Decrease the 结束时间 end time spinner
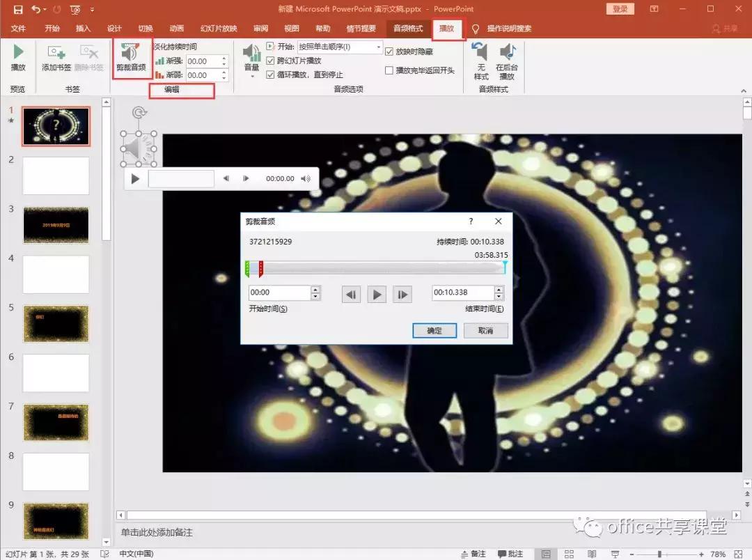752x560 pixels. click(499, 296)
